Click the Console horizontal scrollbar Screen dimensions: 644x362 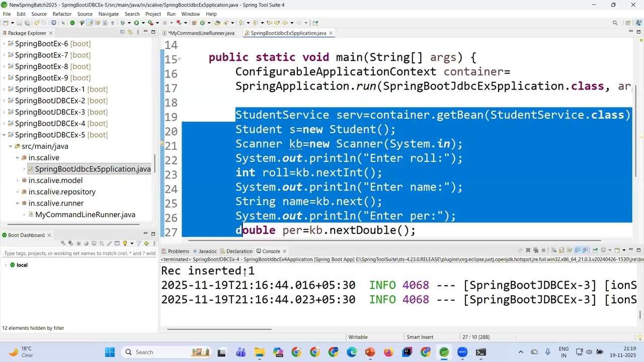click(x=219, y=329)
